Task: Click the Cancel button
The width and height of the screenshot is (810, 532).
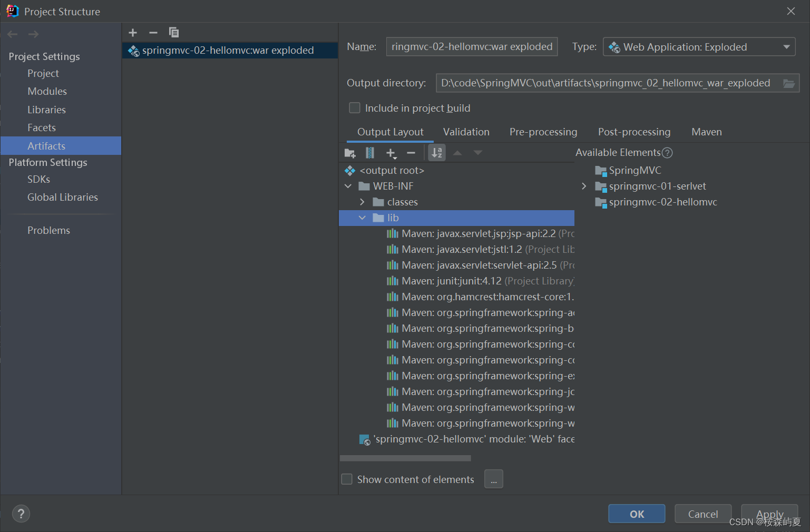Action: [x=703, y=514]
